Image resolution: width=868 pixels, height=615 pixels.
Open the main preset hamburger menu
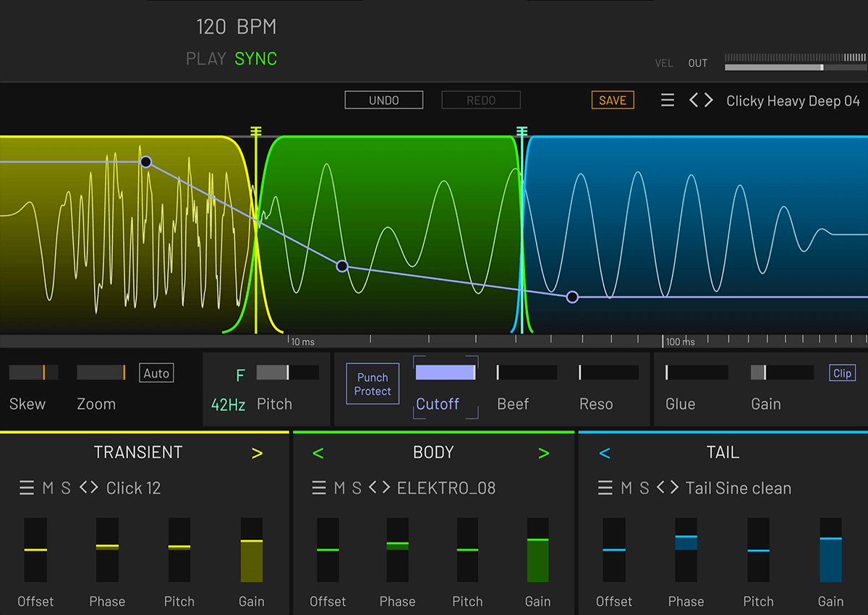(x=668, y=101)
